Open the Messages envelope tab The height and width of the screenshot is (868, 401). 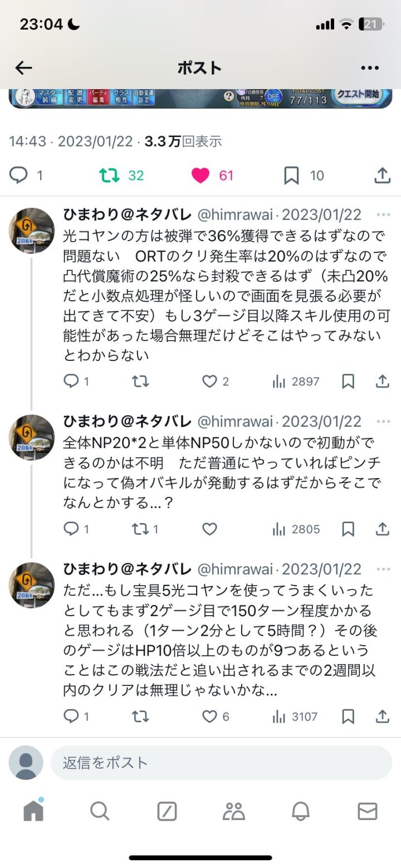[368, 812]
